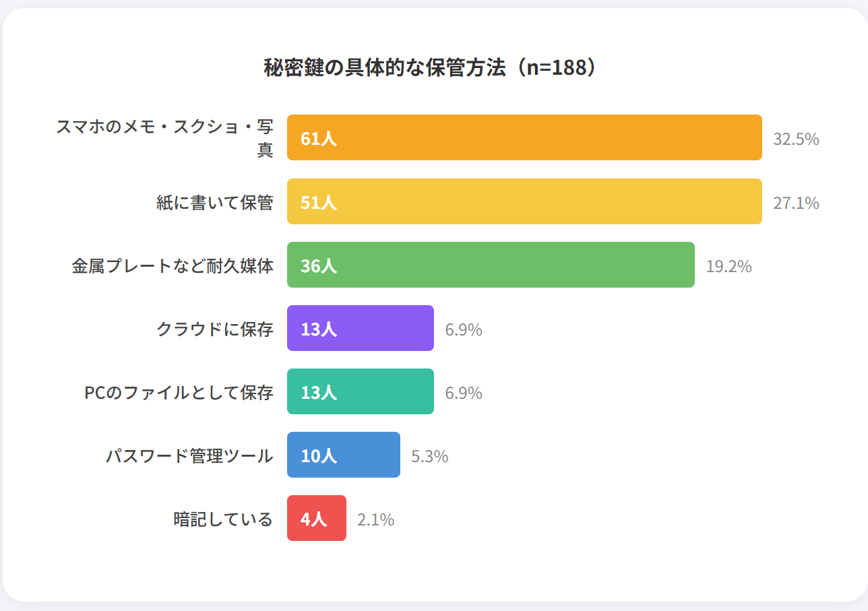Click the PCのファイルとして保存 label

[179, 392]
